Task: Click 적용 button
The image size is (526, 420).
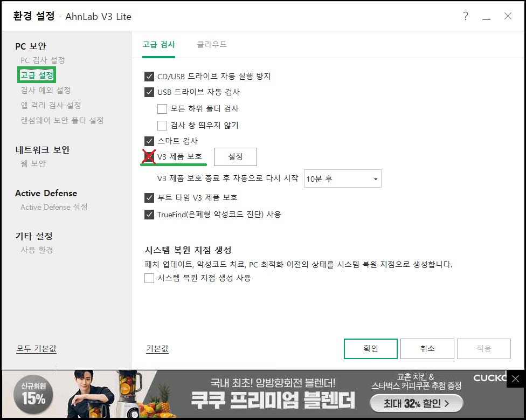Action: (x=484, y=348)
